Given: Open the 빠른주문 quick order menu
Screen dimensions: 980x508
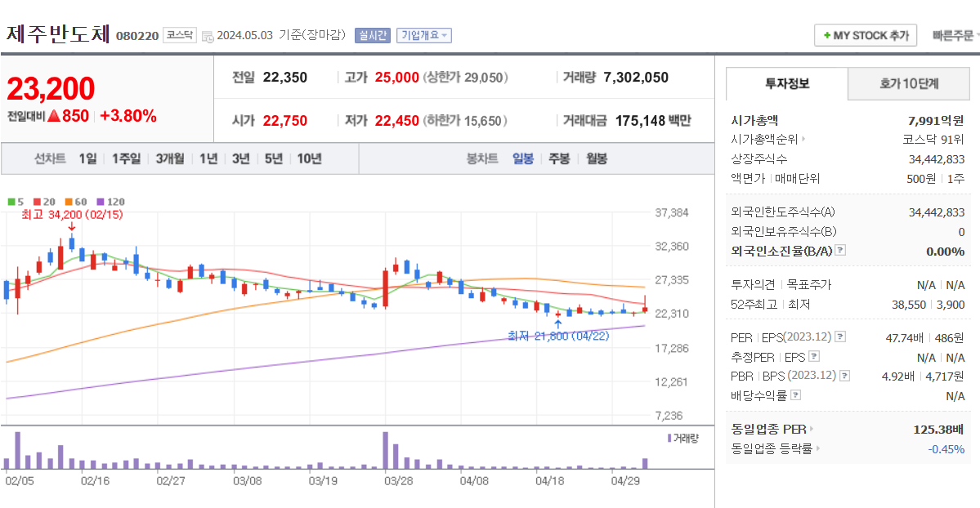Looking at the screenshot, I should [x=955, y=36].
